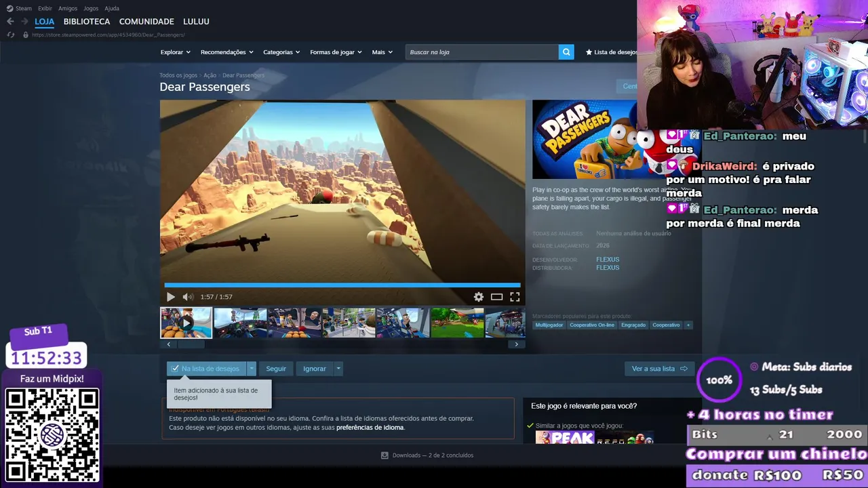Open the PEAK similar game image
This screenshot has height=488, width=868.
click(x=565, y=438)
